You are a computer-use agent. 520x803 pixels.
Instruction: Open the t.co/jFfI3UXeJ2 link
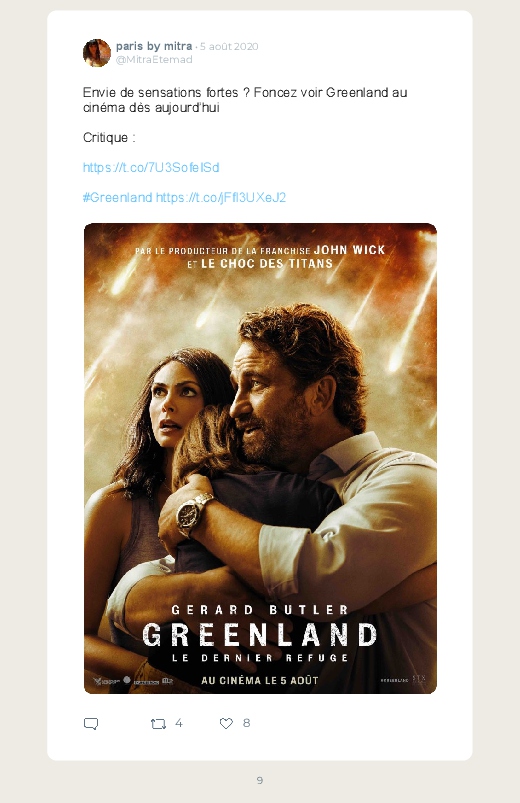point(221,198)
